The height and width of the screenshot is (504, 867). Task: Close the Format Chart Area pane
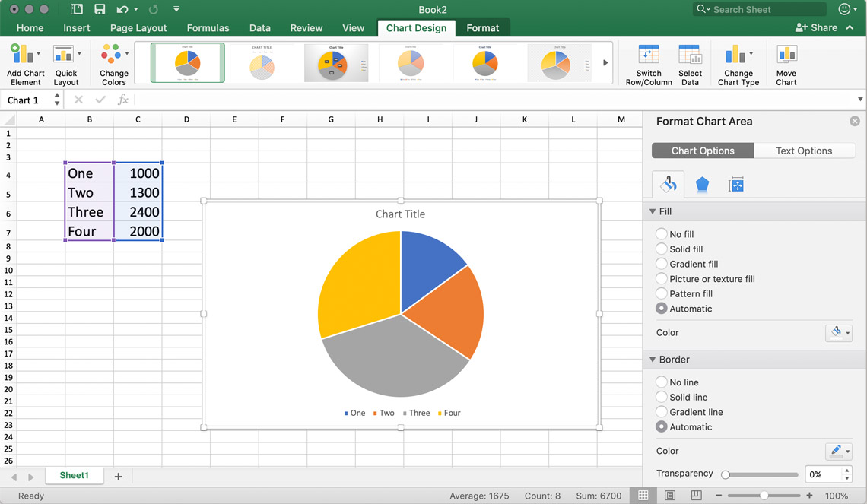[855, 120]
